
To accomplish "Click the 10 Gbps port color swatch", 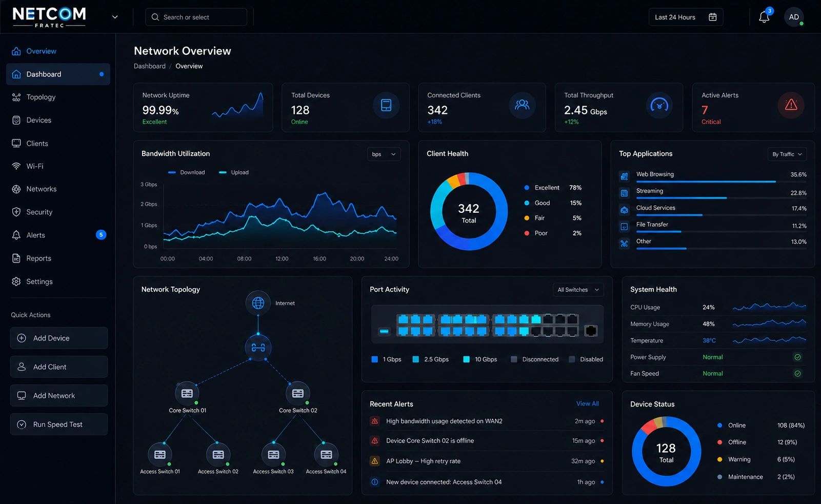I will point(466,359).
